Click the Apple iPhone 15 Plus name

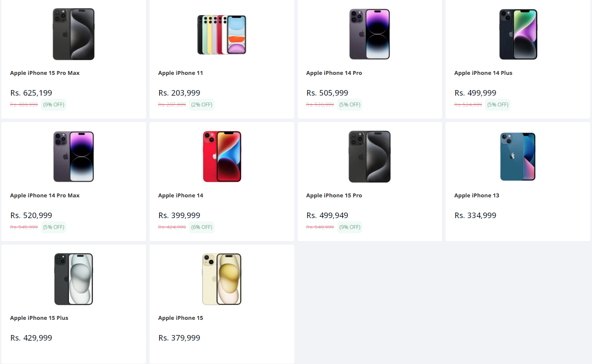39,318
